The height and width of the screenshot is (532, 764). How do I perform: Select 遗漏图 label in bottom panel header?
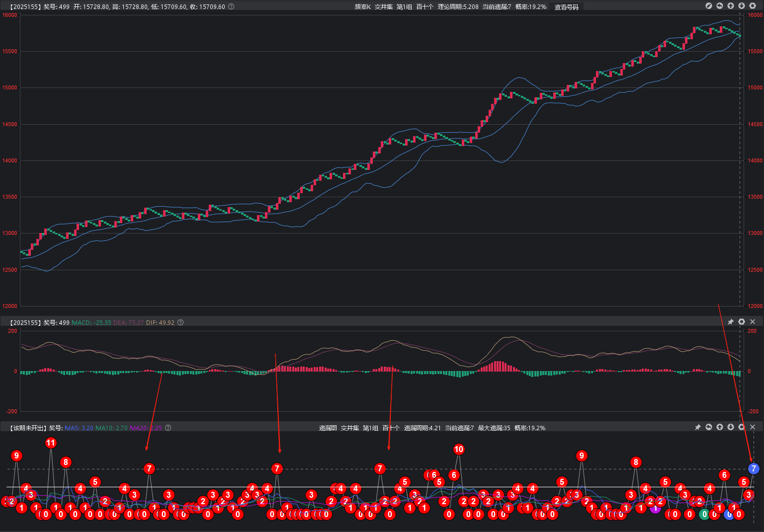[x=328, y=428]
